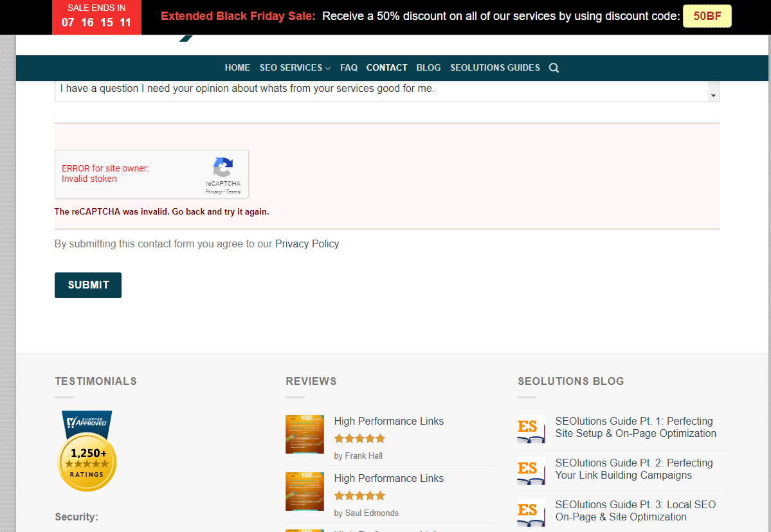Click the five-star rating under Saul Edmonds' review
771x532 pixels.
pos(359,495)
